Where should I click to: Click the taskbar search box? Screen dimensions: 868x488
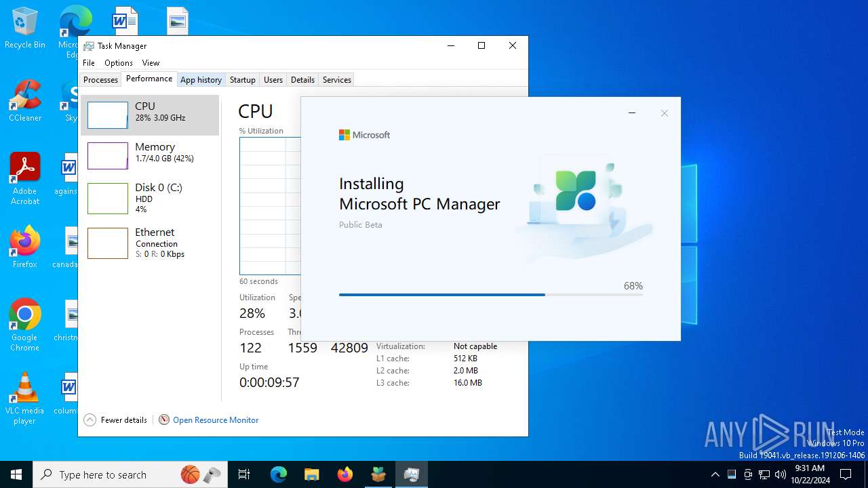tap(130, 474)
